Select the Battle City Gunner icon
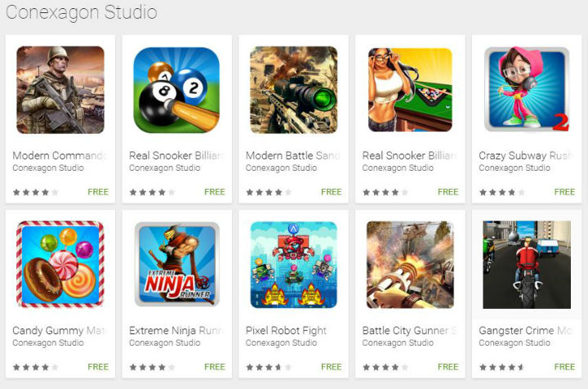588x389 pixels. (410, 265)
